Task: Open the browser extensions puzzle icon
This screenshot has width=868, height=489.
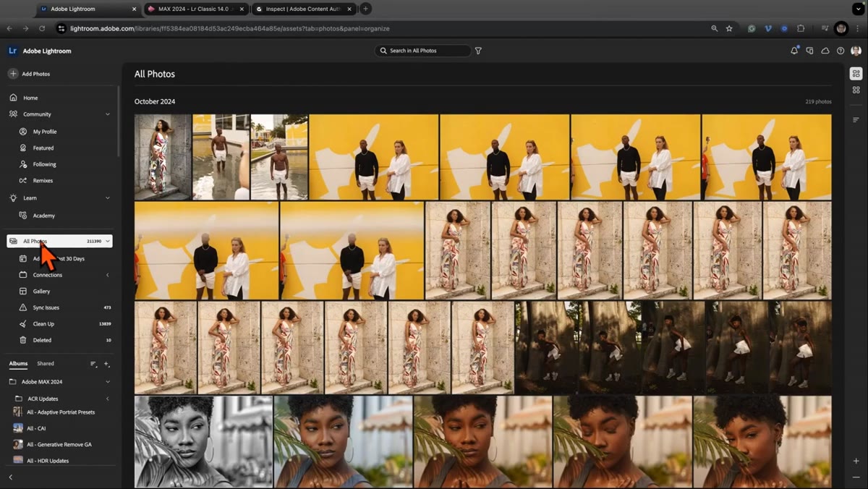Action: pos(801,28)
